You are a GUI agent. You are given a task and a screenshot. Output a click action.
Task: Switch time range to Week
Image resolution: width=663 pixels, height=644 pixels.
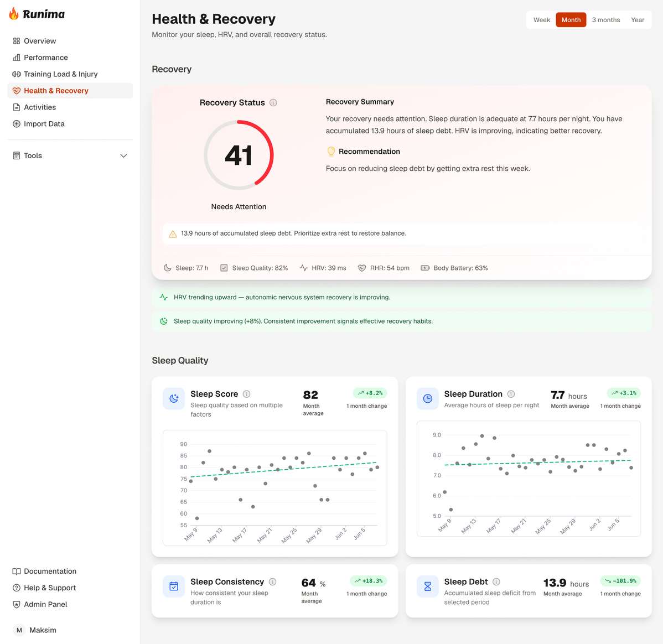click(x=542, y=20)
